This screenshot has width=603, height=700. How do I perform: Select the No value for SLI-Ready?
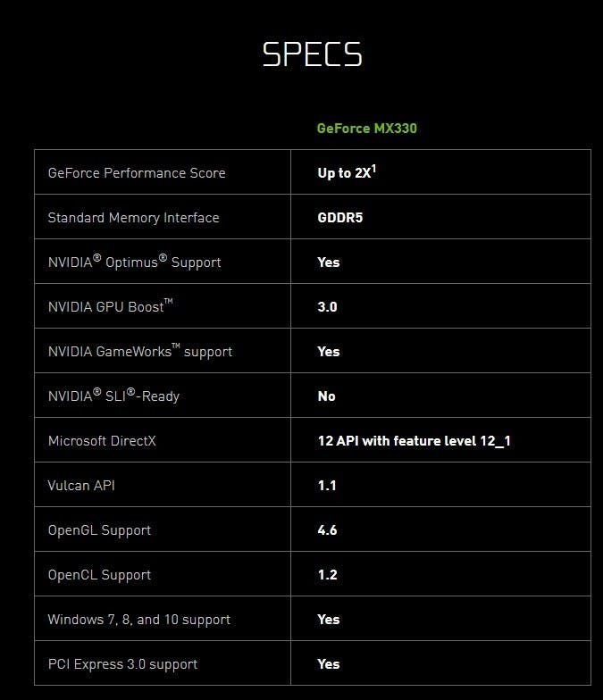click(x=326, y=396)
